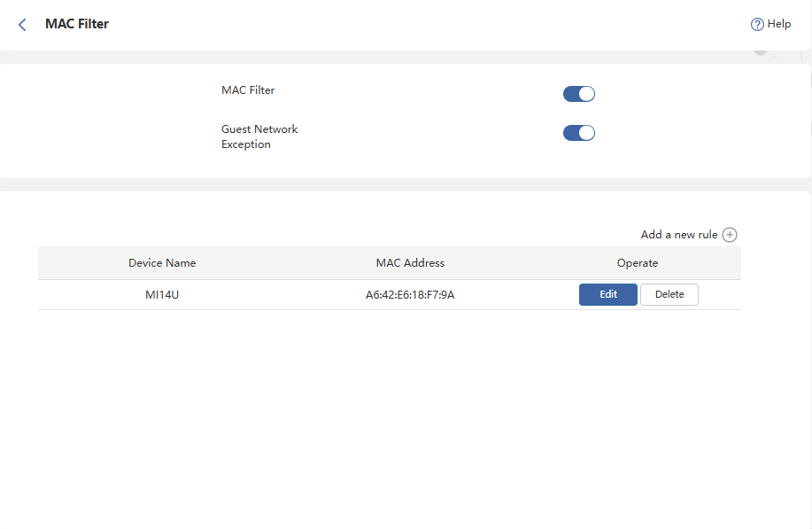Image resolution: width=812 pixels, height=529 pixels.
Task: Click the gray scroll handle at top right
Action: tap(761, 52)
